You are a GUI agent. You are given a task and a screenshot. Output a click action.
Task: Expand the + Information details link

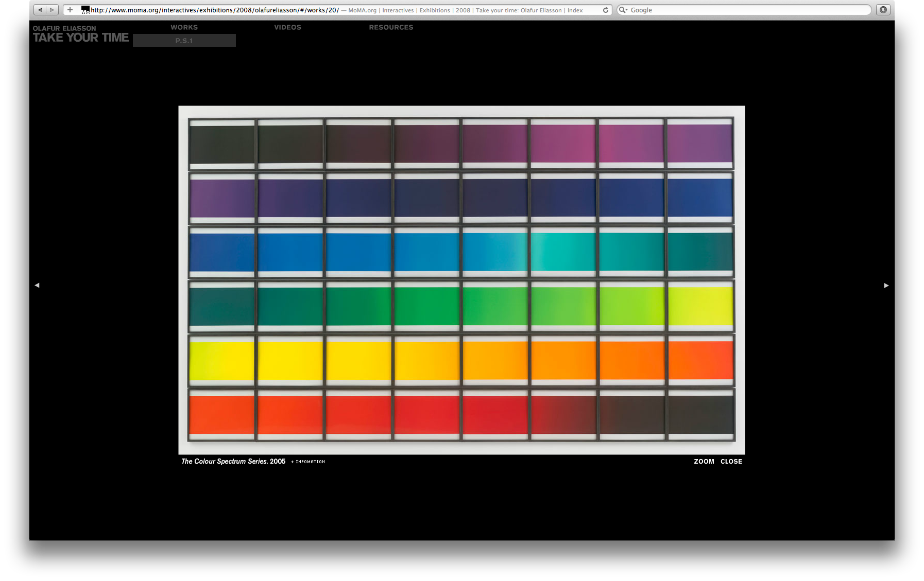pos(308,462)
